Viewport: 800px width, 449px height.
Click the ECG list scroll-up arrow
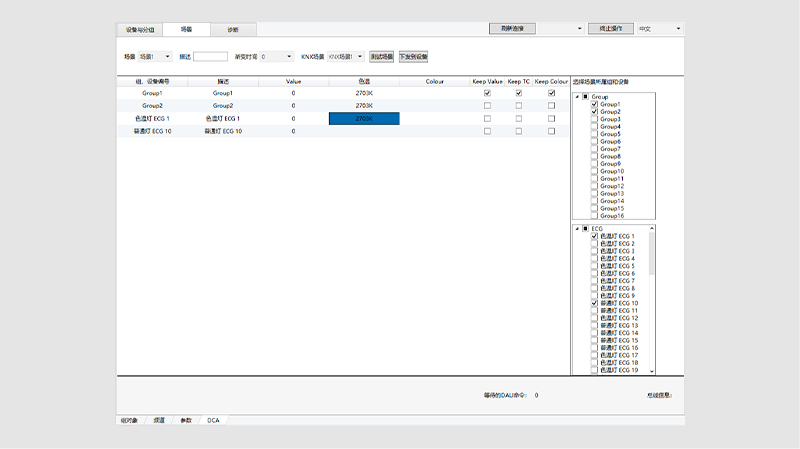(x=653, y=228)
